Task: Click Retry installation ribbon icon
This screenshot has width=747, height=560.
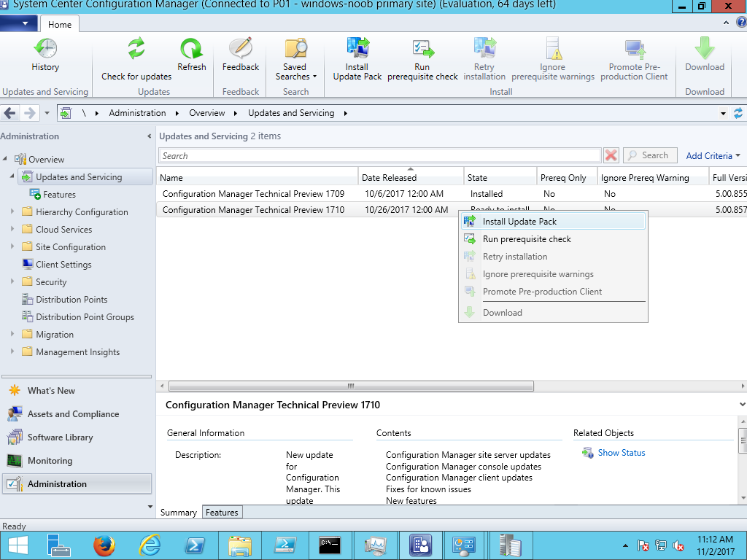Action: click(x=484, y=59)
